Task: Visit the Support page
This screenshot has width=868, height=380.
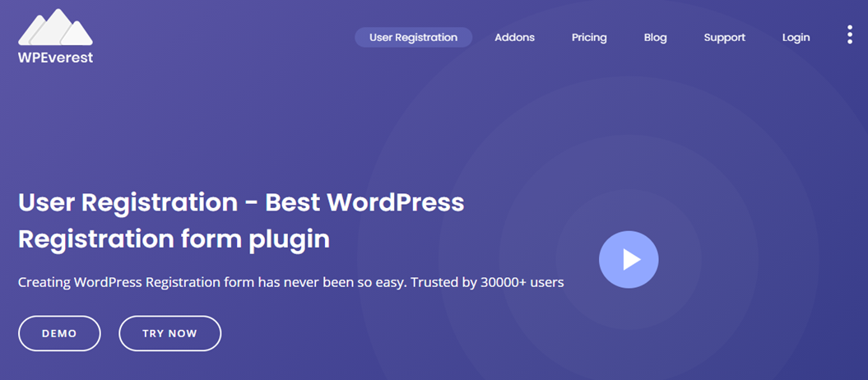Action: (724, 38)
